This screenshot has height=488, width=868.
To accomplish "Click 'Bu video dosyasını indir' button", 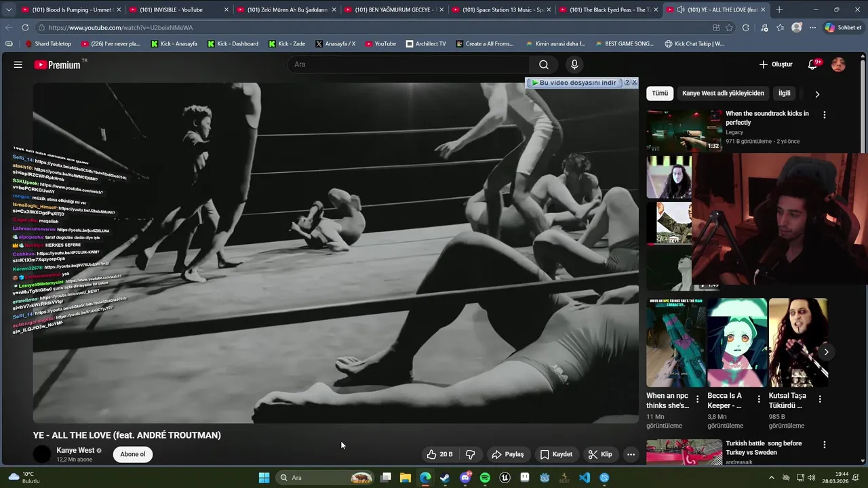I will [574, 83].
